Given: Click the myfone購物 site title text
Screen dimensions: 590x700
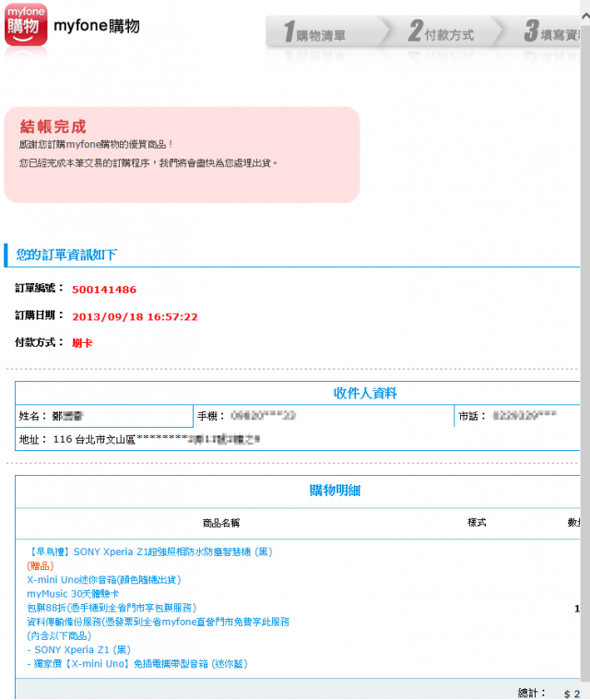Looking at the screenshot, I should (97, 26).
